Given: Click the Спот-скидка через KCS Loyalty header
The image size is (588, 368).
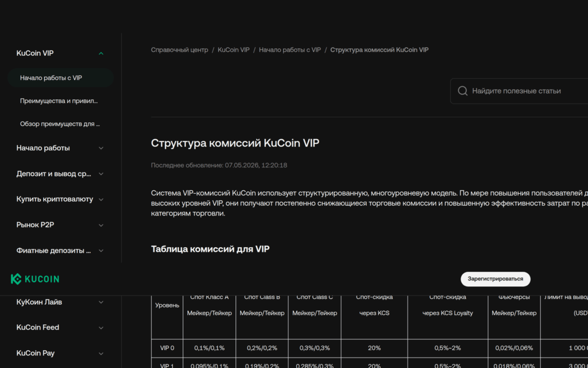Looking at the screenshot, I should coord(448,305).
